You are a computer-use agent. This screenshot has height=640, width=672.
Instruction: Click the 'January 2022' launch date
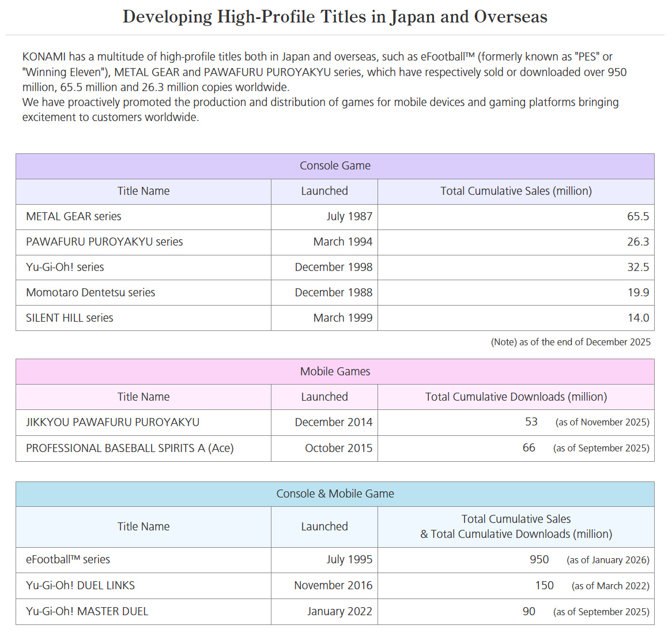click(x=339, y=611)
